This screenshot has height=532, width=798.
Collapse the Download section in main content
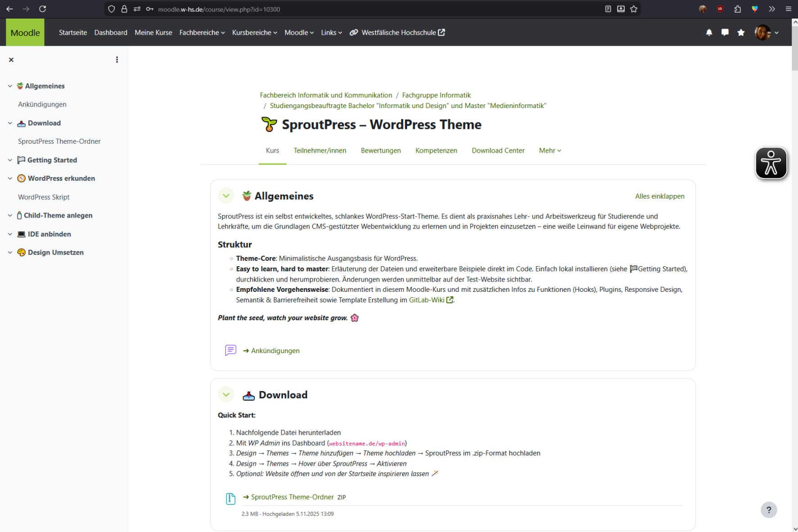[x=226, y=395]
